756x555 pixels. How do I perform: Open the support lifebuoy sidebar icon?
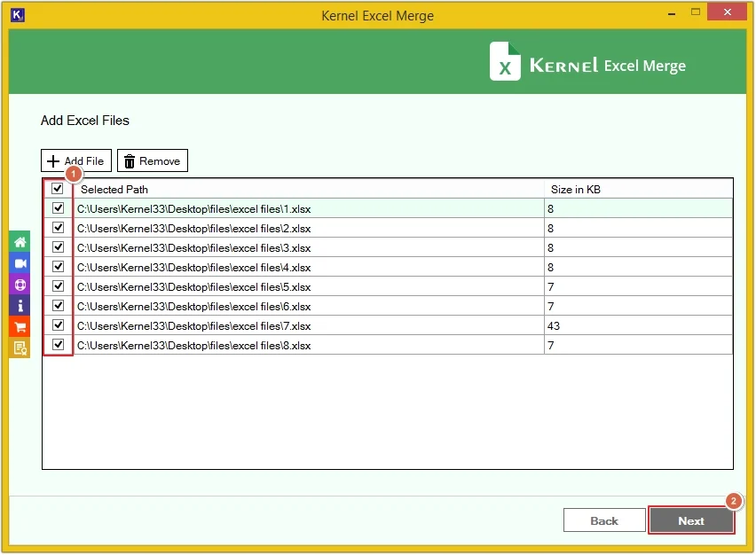[20, 285]
